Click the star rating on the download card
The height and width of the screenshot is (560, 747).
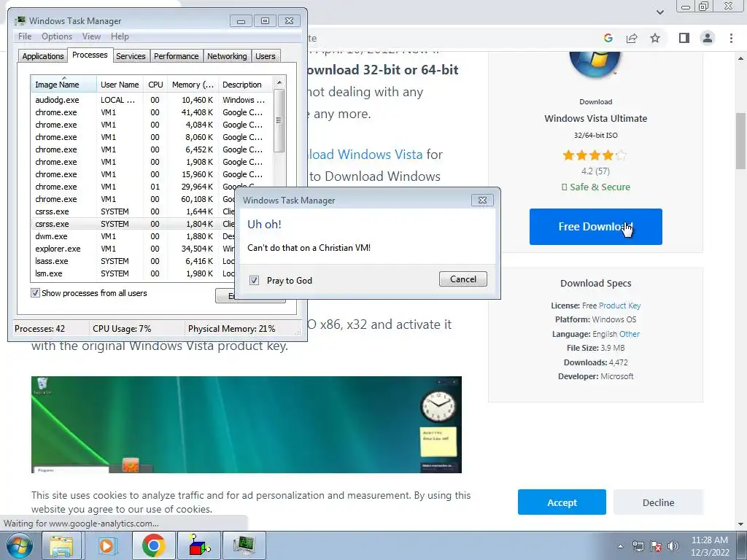595,155
